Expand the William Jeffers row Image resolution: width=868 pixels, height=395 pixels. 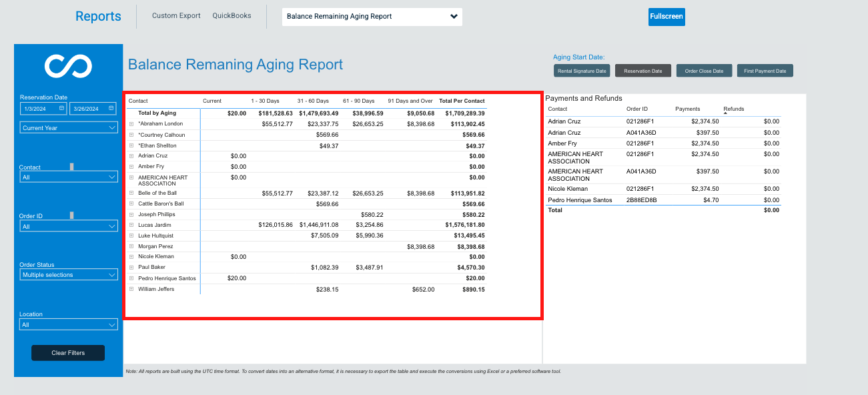tap(130, 289)
